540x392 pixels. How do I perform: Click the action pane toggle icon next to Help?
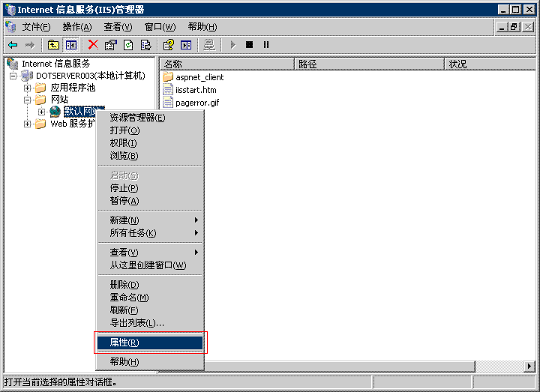coord(186,45)
